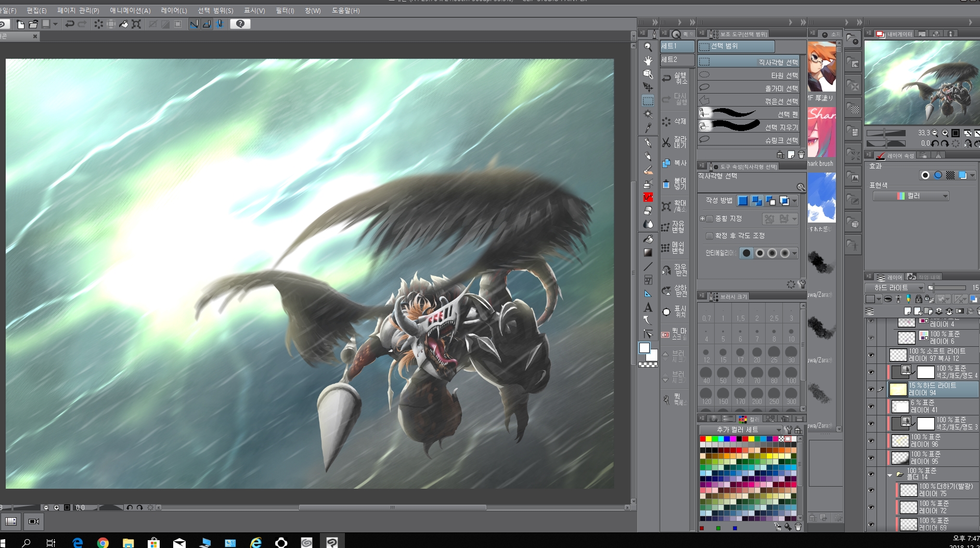Viewport: 980px width, 548px height.
Task: Click the 좌우 반전 flip horizontal button
Action: pos(675,269)
